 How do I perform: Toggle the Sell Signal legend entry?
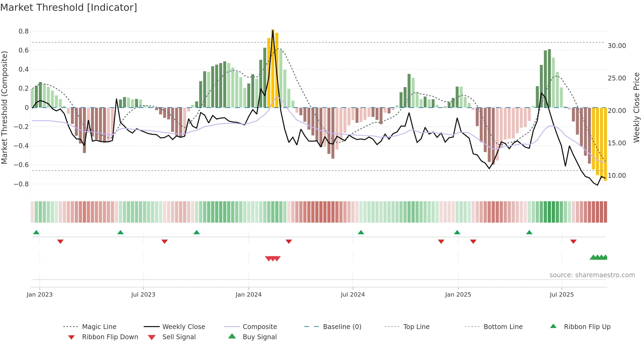click(x=171, y=337)
